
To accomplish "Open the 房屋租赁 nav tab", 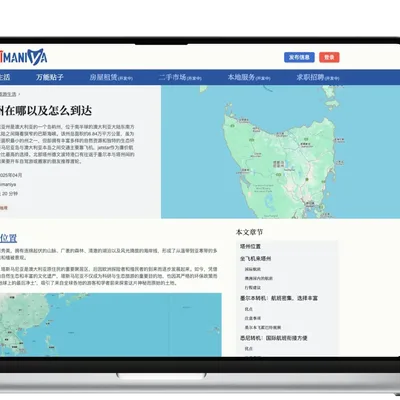I will [x=111, y=77].
